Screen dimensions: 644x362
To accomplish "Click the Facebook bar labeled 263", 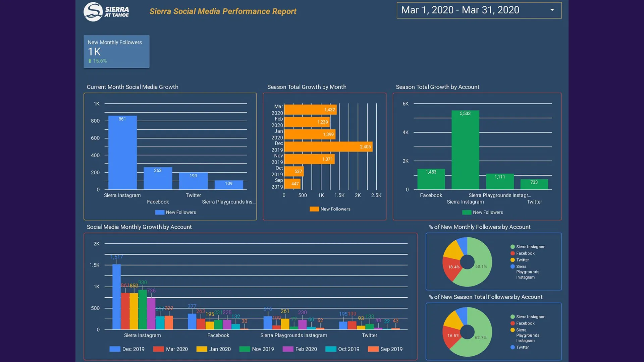I will [158, 178].
